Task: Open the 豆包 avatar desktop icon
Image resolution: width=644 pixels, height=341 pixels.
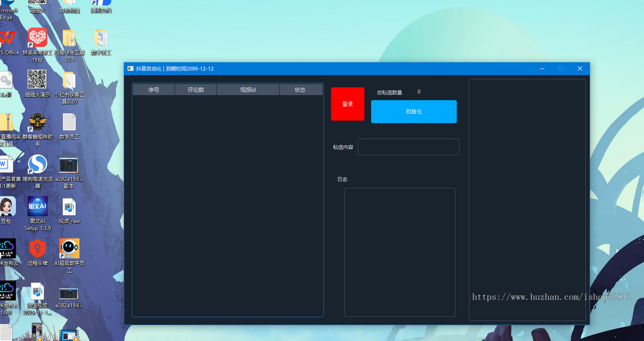Action: 6,206
